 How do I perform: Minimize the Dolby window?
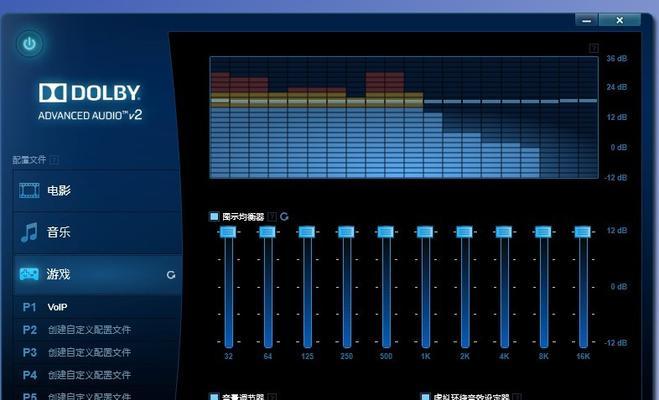[x=587, y=20]
